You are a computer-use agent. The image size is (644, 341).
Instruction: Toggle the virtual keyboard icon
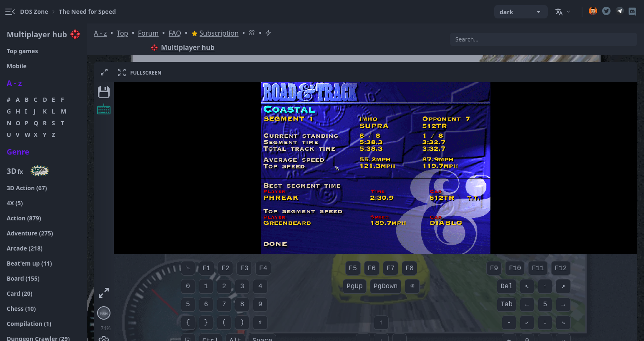104,110
